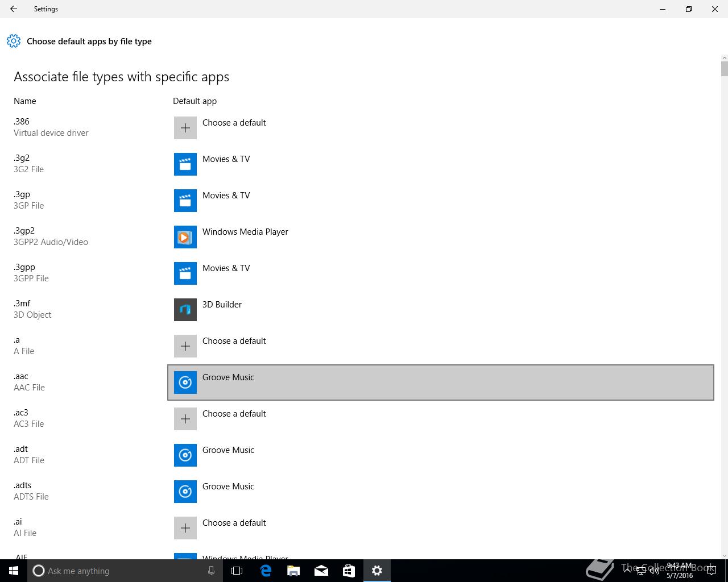Click AI File description text
Image resolution: width=728 pixels, height=582 pixels.
[25, 533]
